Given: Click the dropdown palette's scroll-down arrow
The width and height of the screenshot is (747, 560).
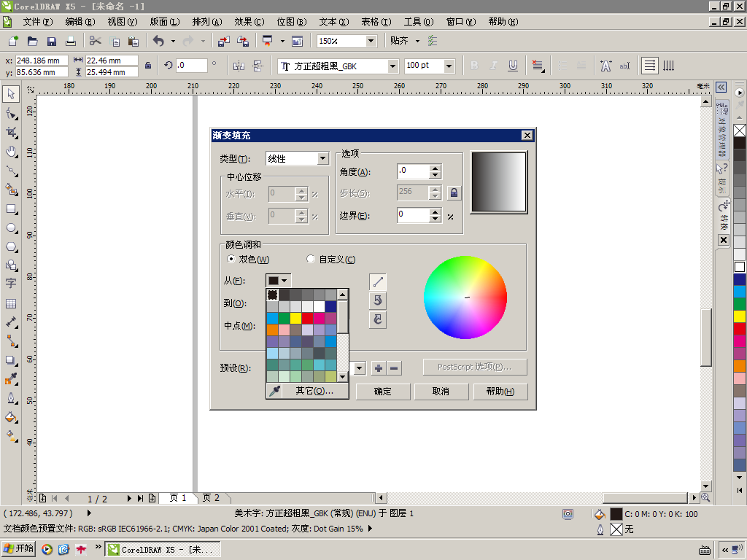Looking at the screenshot, I should [x=343, y=377].
